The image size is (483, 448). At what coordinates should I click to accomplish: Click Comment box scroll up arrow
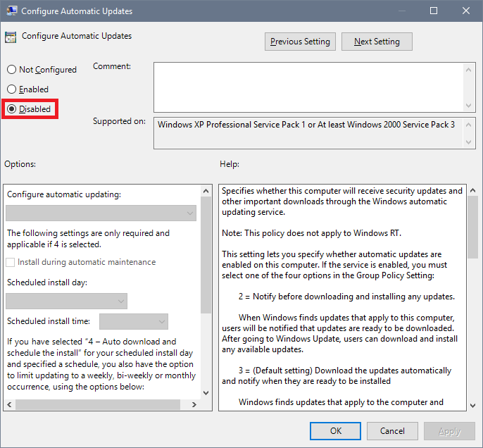(x=469, y=70)
